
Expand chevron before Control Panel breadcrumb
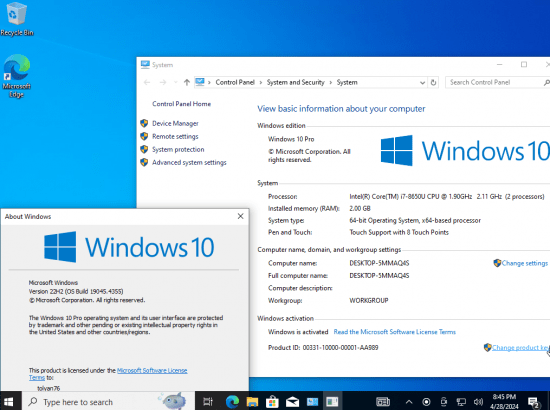click(x=209, y=82)
